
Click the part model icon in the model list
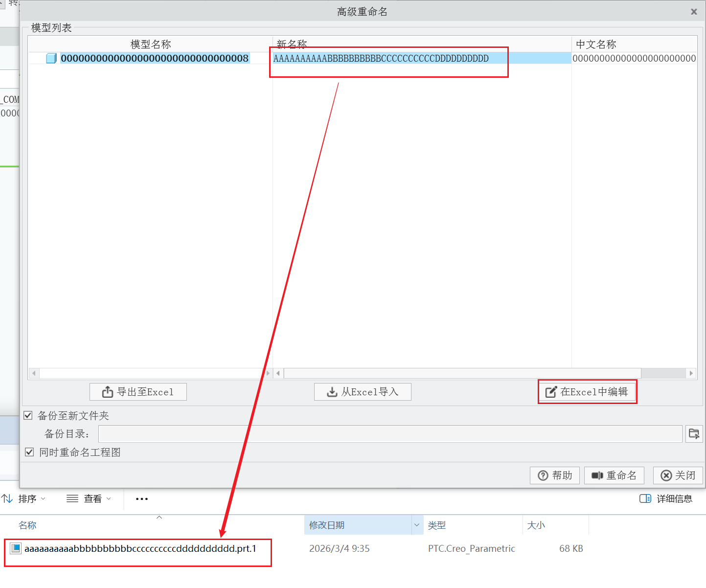point(51,58)
